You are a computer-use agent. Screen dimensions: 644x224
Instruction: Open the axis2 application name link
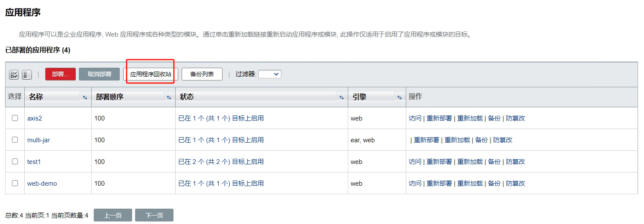click(35, 118)
